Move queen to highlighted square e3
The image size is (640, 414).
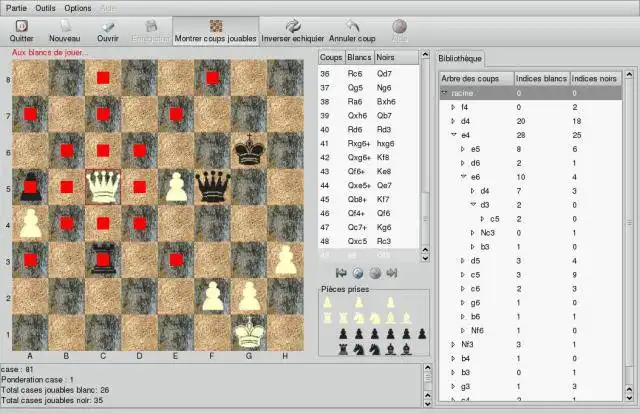pyautogui.click(x=176, y=260)
